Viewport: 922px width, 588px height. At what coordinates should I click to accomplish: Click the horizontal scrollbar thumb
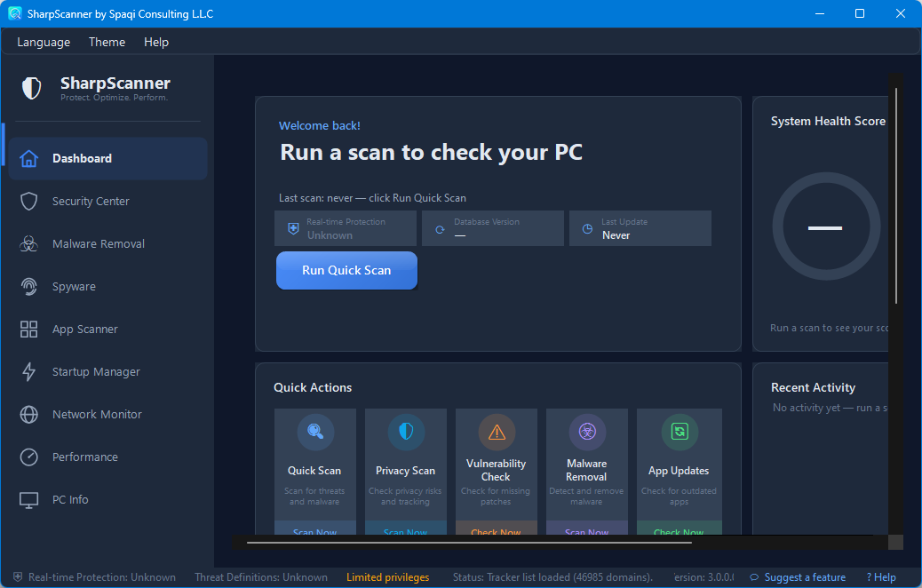click(x=469, y=542)
